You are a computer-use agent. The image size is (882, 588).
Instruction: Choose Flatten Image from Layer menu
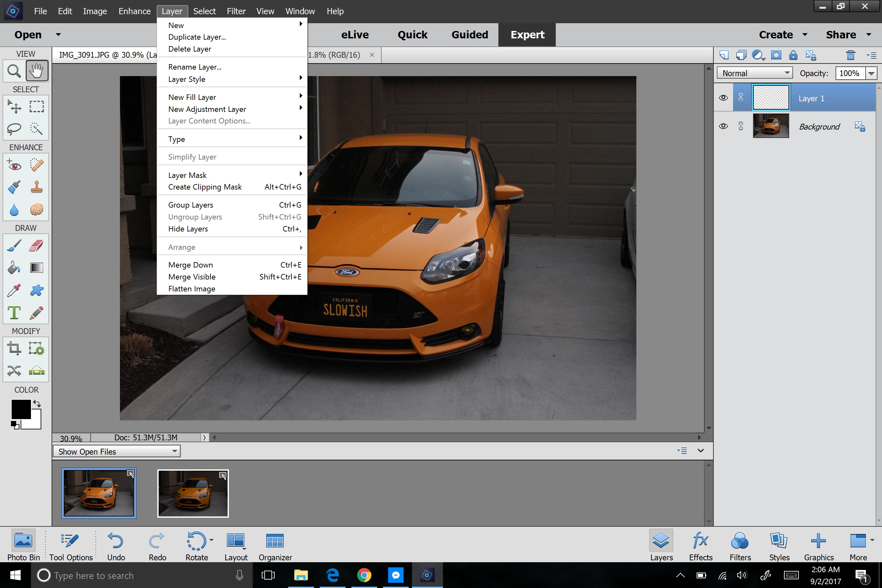click(191, 289)
